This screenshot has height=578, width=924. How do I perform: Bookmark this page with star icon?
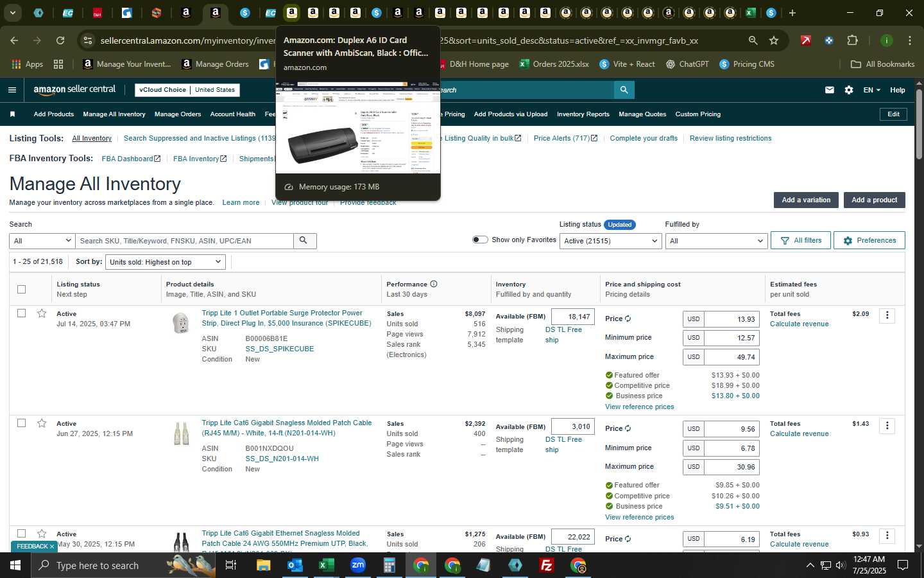(774, 40)
